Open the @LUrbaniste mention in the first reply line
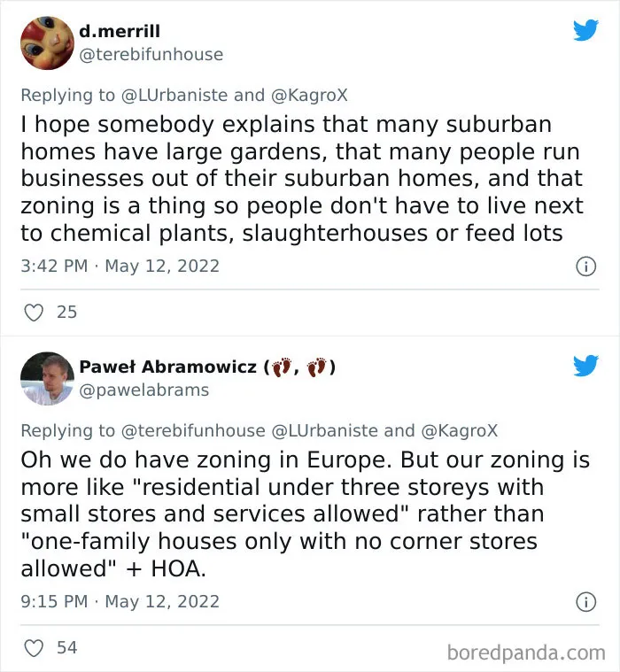The height and width of the screenshot is (672, 620). point(174,95)
